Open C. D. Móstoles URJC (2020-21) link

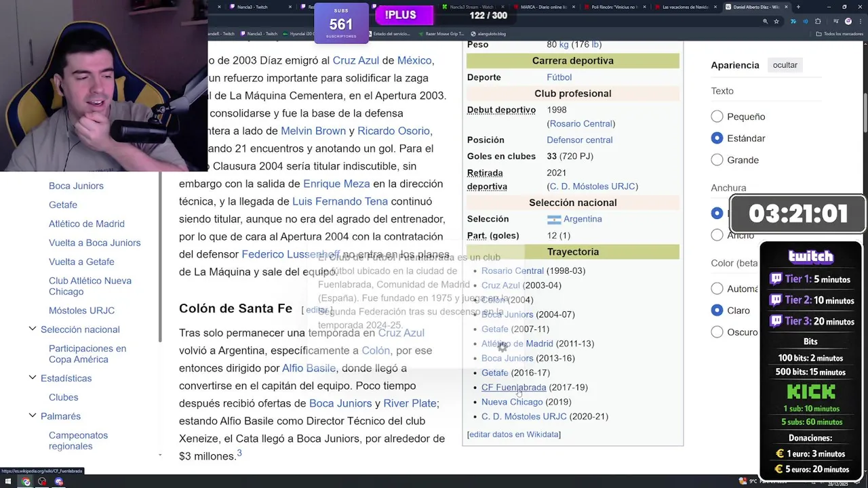point(524,416)
